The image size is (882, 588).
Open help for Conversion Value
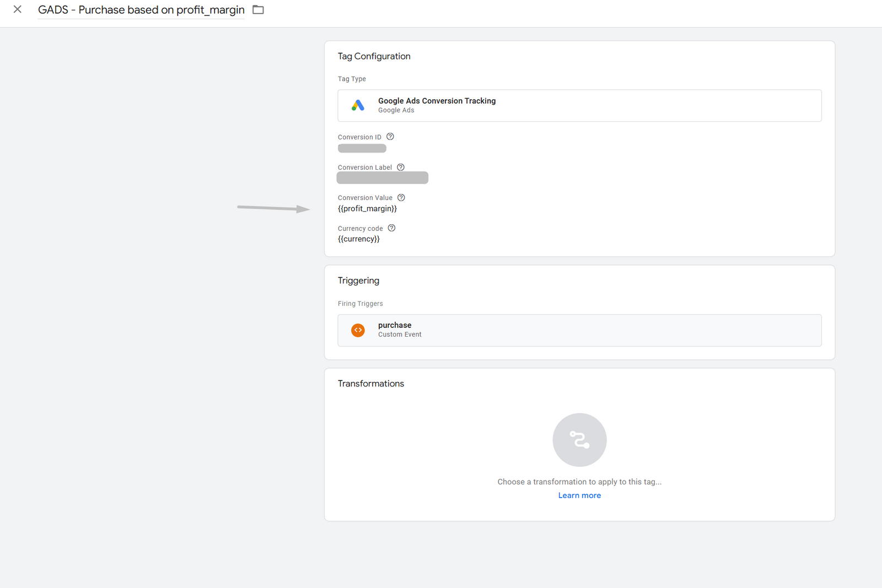pyautogui.click(x=401, y=198)
